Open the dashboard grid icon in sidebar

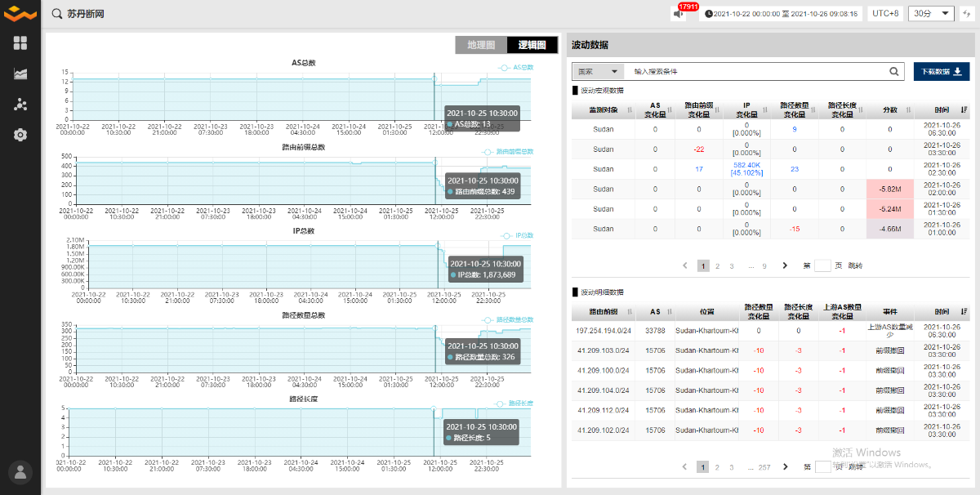[x=20, y=42]
